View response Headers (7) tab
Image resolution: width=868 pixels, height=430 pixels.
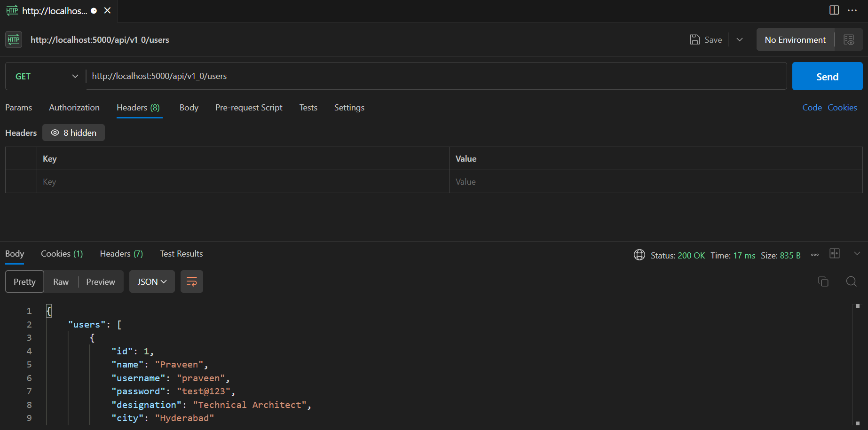coord(121,254)
